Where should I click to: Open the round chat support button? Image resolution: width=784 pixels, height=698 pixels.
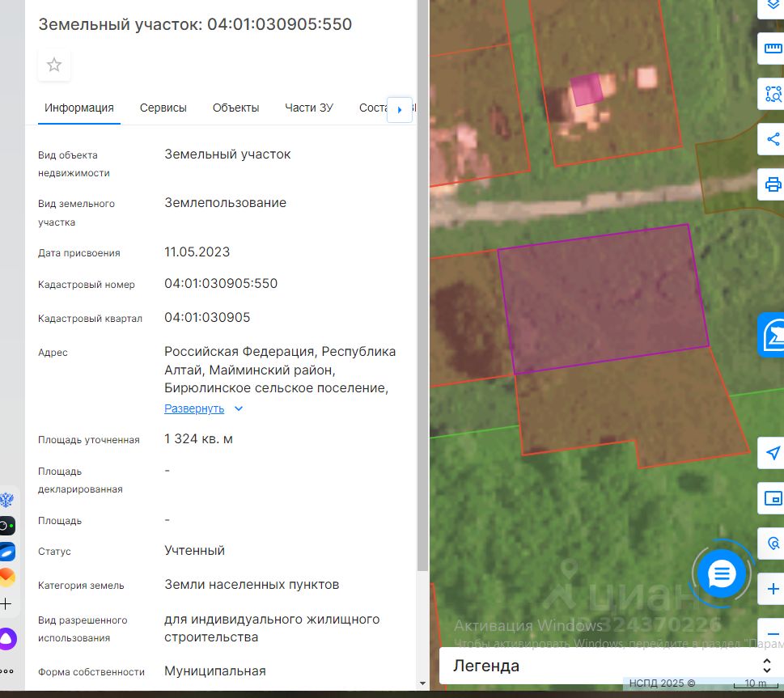722,574
